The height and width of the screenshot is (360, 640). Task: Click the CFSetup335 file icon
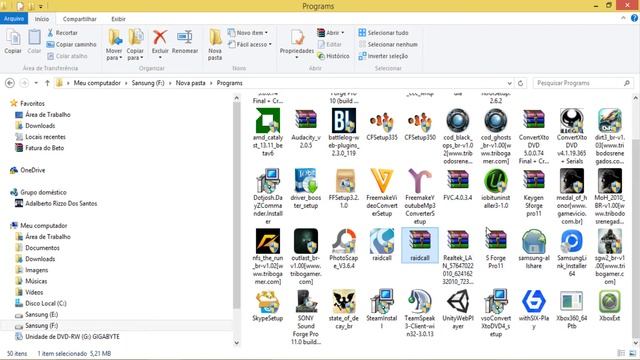pos(382,121)
